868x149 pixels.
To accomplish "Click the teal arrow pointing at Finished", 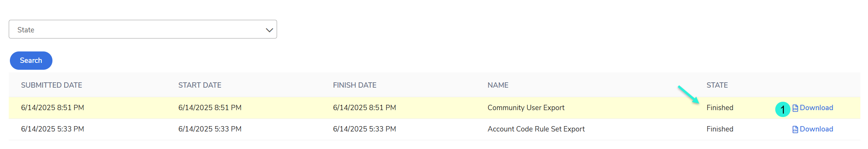I will point(688,95).
